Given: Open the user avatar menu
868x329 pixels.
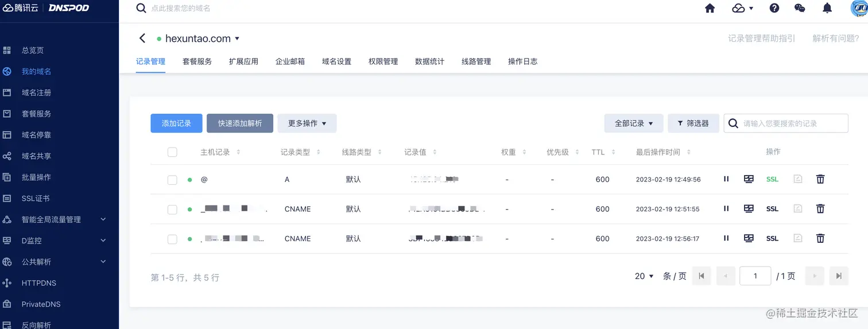Looking at the screenshot, I should 859,8.
